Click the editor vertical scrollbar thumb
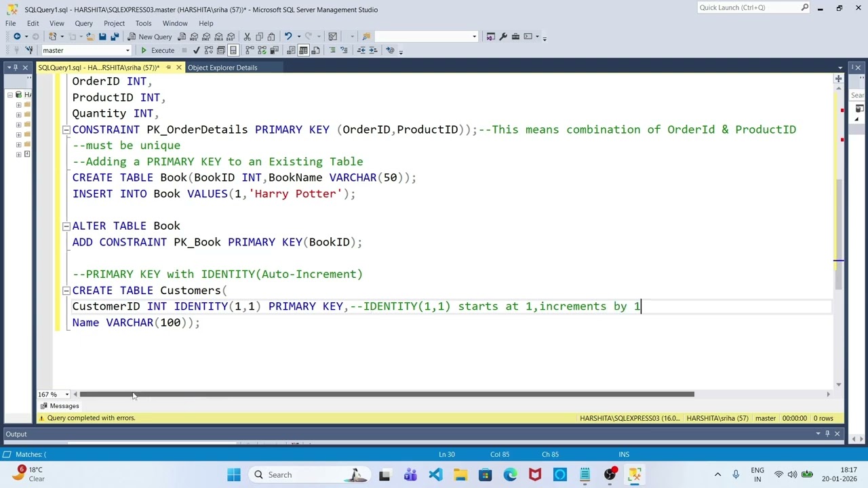Viewport: 868px width, 488px height. click(x=838, y=235)
